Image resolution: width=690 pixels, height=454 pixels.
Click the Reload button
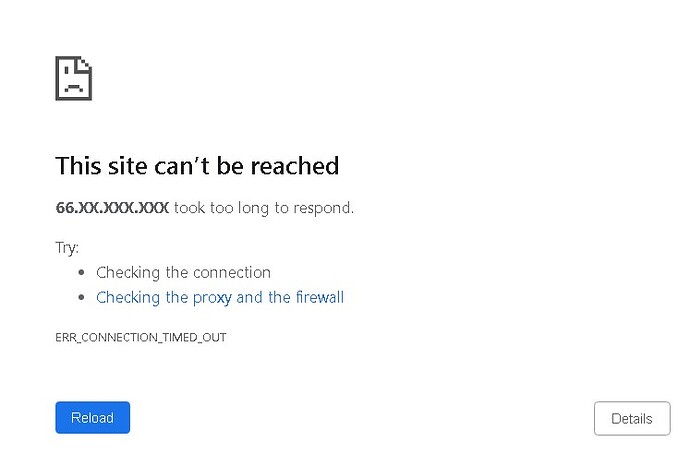coord(92,417)
